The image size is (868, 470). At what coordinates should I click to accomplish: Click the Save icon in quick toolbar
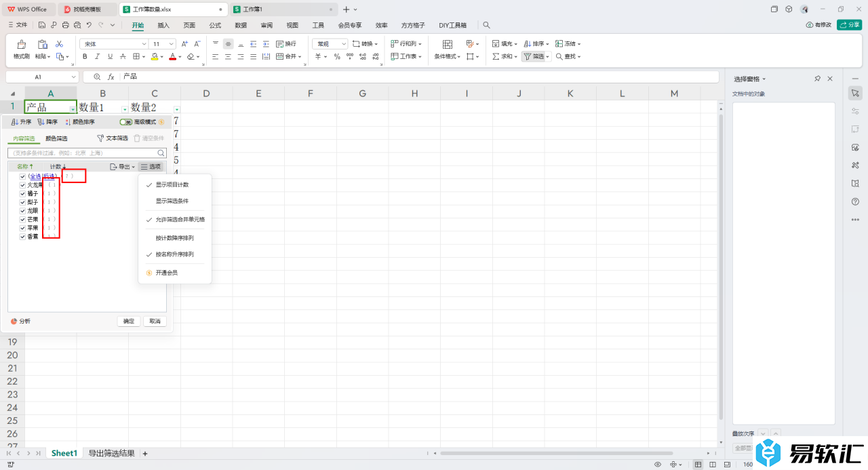pyautogui.click(x=42, y=25)
